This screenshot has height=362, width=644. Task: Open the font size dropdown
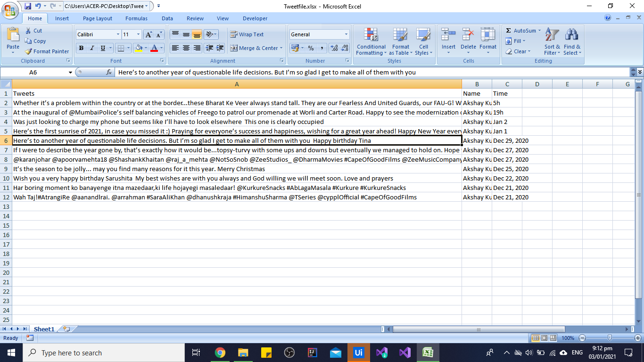click(138, 34)
